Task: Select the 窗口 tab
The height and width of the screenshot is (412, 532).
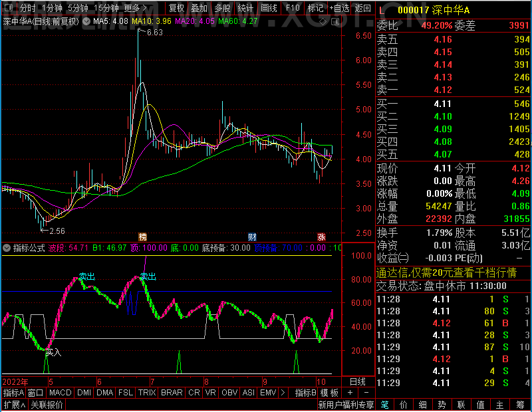Action: point(36,393)
